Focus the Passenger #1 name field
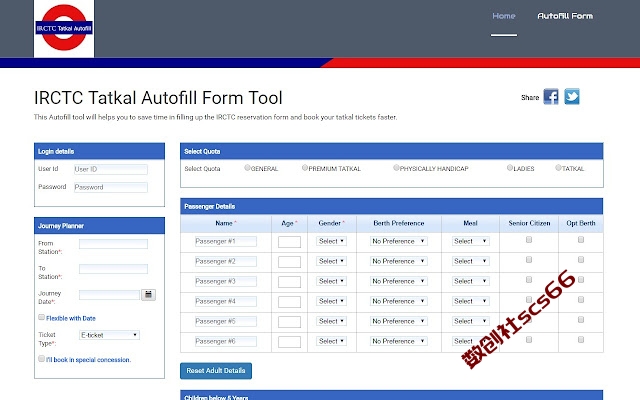The width and height of the screenshot is (640, 400). point(226,241)
